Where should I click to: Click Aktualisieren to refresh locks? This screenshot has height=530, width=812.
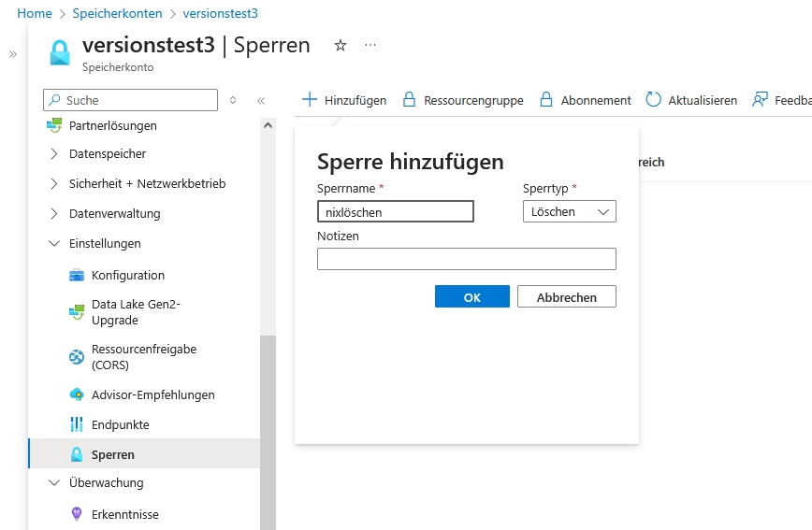click(x=691, y=100)
